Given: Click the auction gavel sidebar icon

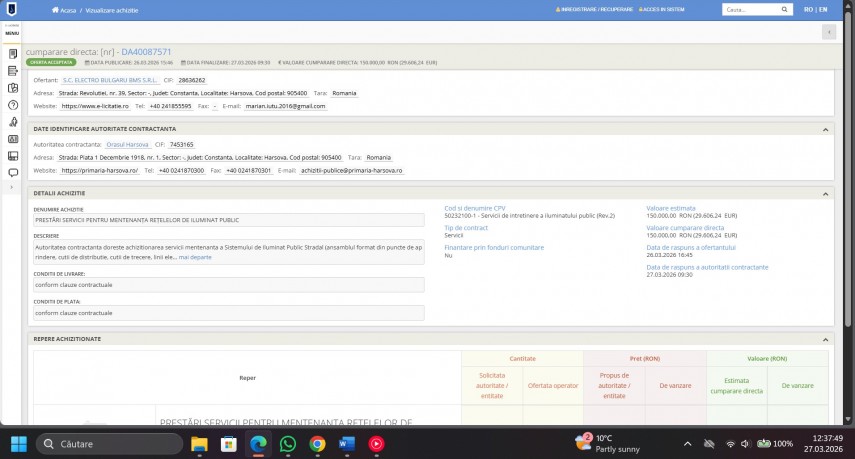Looking at the screenshot, I should point(13,121).
